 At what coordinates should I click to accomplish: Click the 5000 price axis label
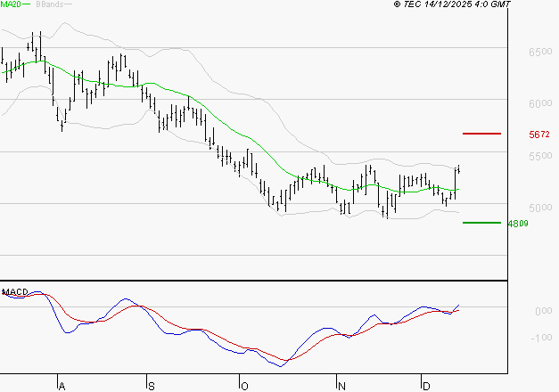540,208
